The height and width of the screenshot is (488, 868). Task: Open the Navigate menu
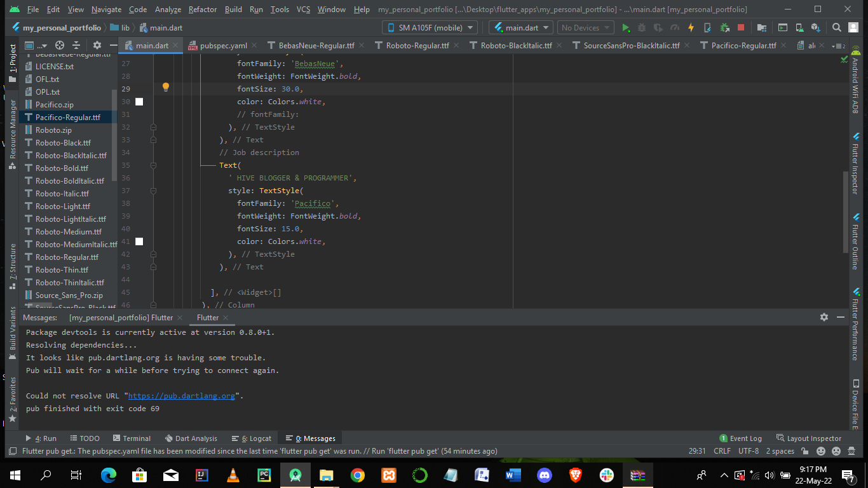(x=106, y=10)
